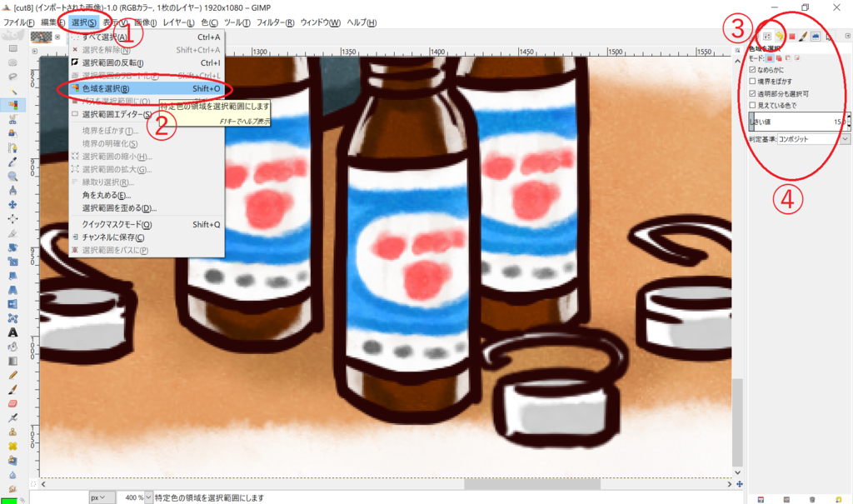Select すべて選択(A) menu entry

click(x=147, y=37)
